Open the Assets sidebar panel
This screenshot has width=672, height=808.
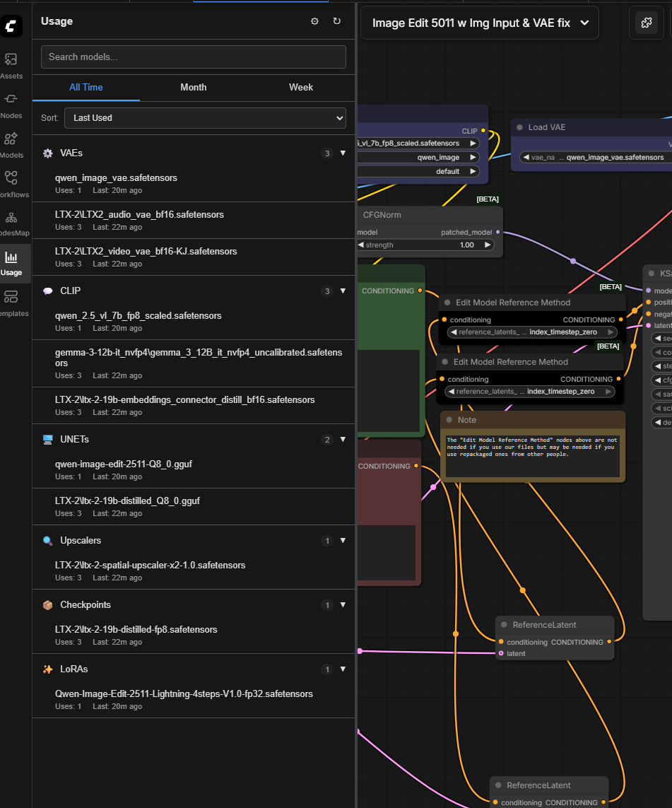point(11,66)
